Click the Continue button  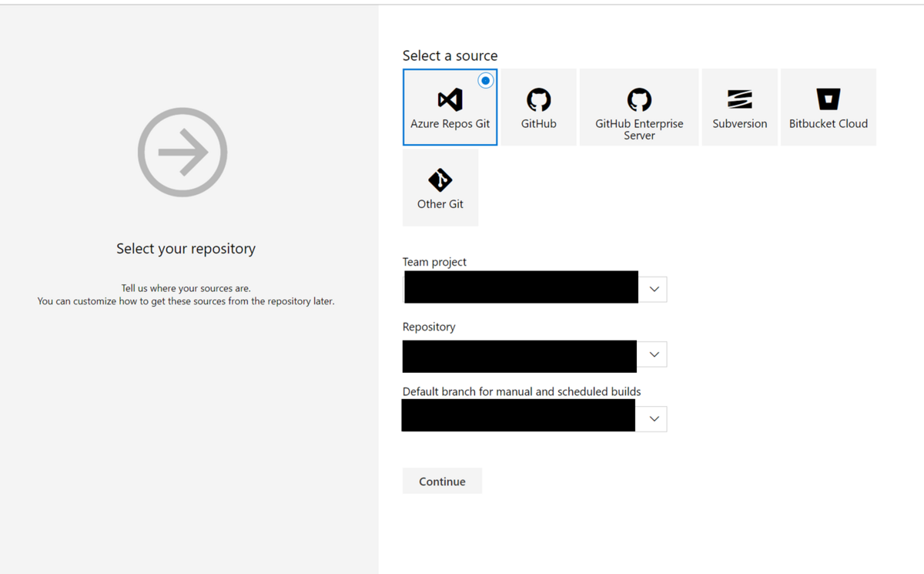point(442,481)
